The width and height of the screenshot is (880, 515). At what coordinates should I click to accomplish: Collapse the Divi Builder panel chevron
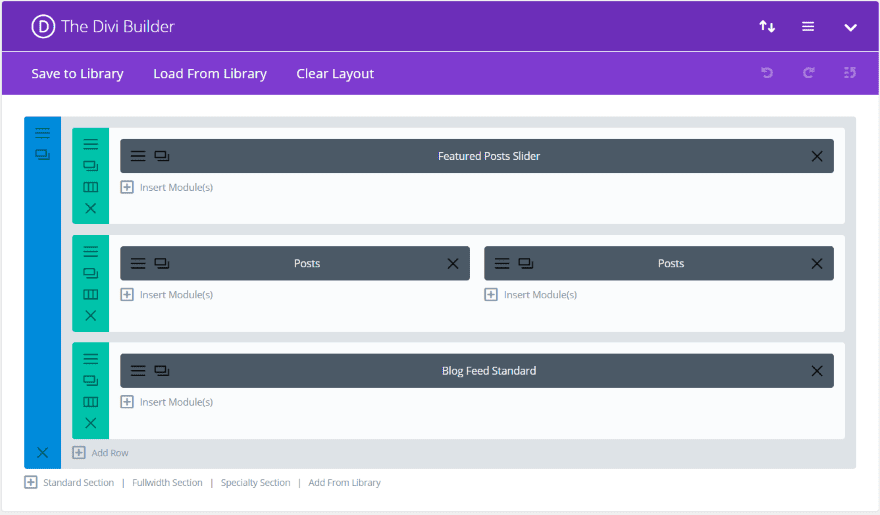point(850,27)
